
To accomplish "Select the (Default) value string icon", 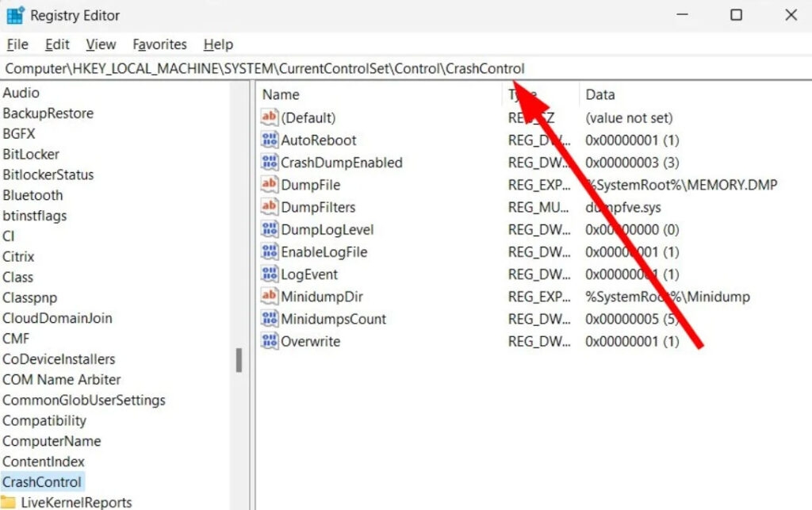I will pyautogui.click(x=270, y=117).
